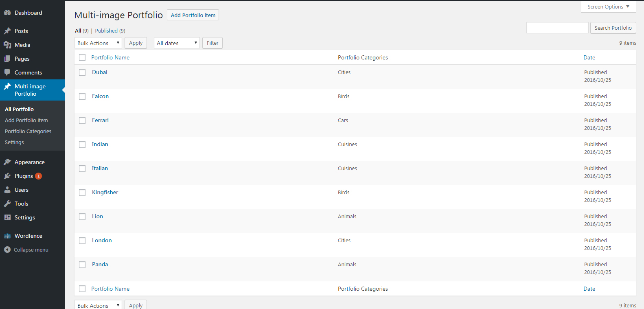Open the Wordfence menu item
Viewport: 644px width, 309px height.
coord(28,236)
